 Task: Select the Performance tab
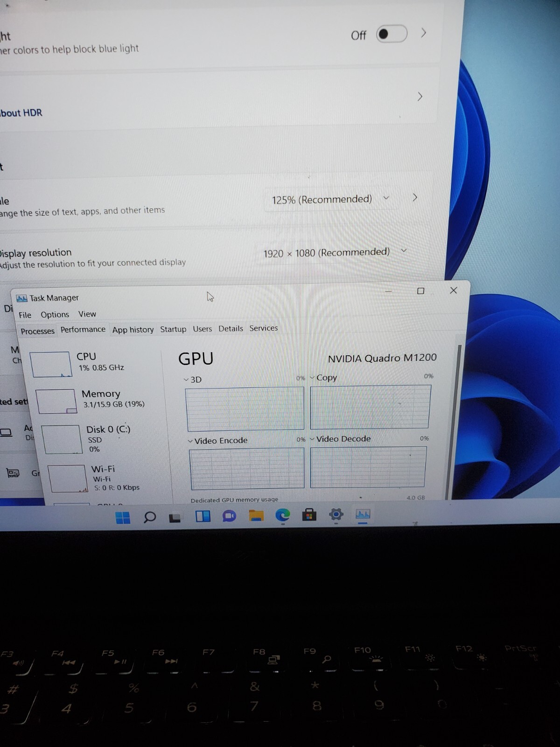[83, 330]
